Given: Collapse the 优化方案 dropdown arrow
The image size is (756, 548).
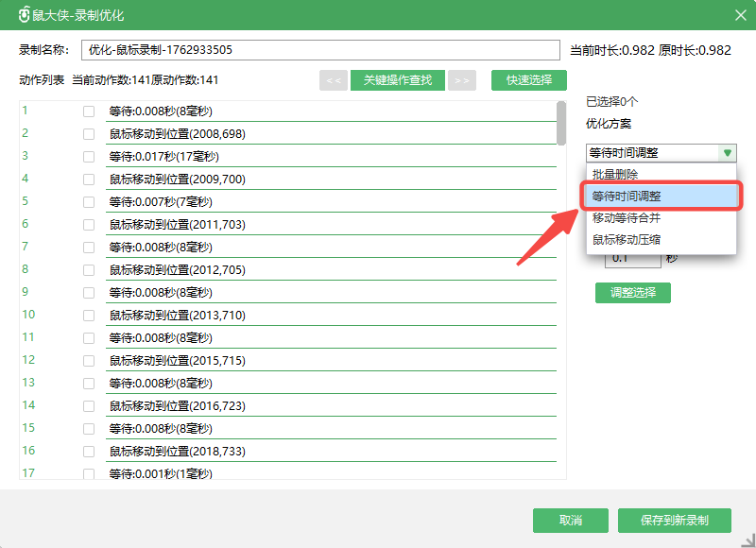Looking at the screenshot, I should pyautogui.click(x=727, y=153).
